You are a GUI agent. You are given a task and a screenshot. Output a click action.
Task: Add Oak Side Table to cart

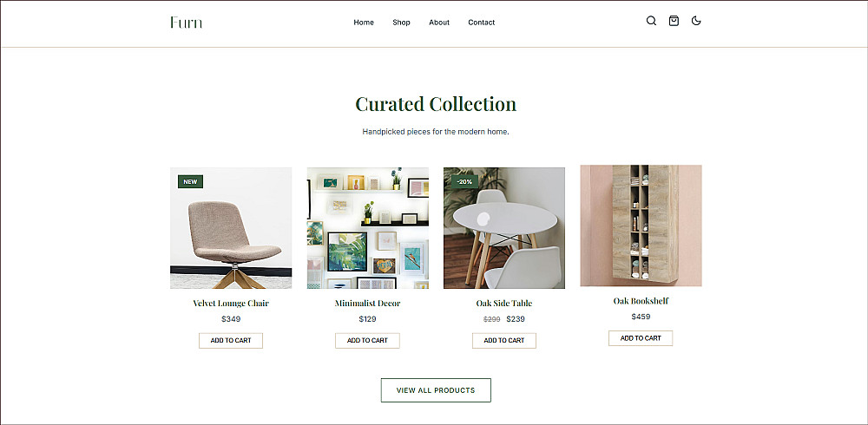(504, 340)
